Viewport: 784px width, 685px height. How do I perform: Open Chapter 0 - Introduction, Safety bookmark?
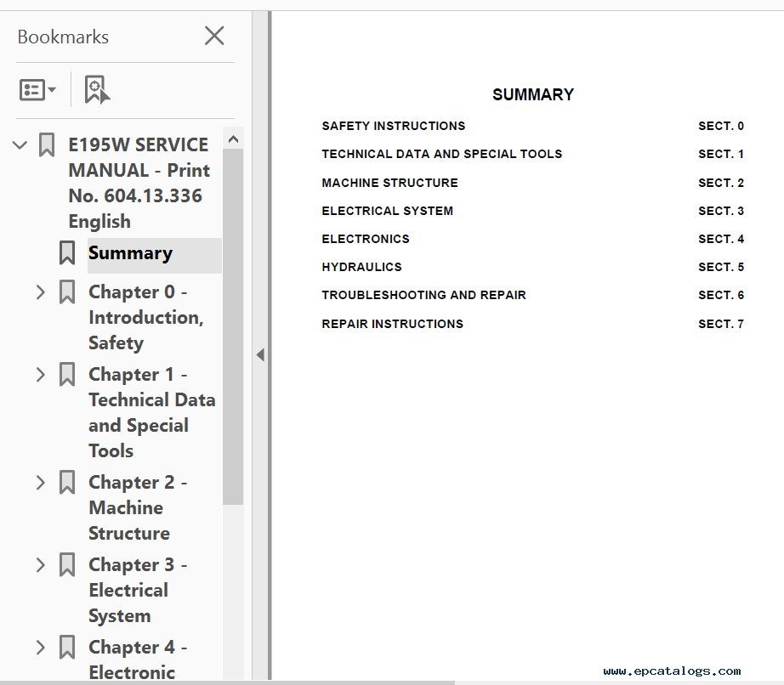[x=146, y=317]
